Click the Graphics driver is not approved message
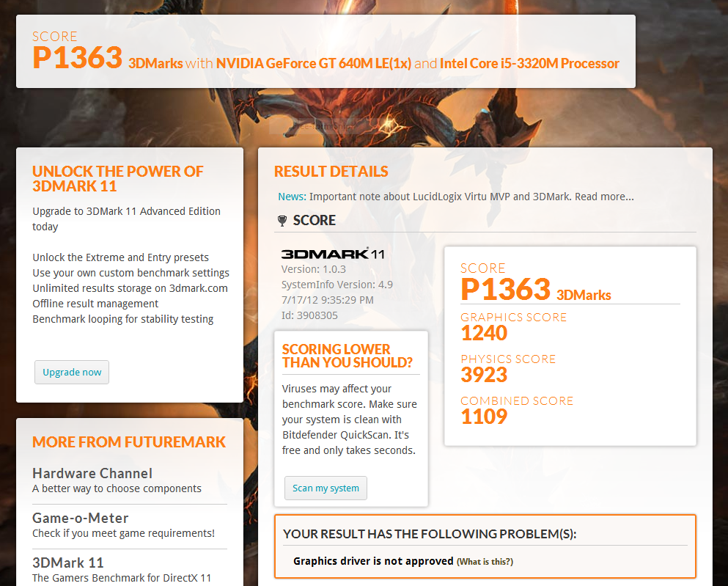The width and height of the screenshot is (728, 586). (373, 561)
